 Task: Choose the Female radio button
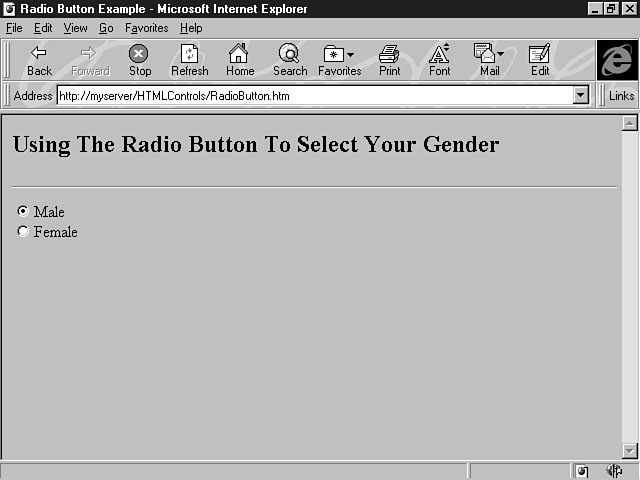(x=23, y=231)
